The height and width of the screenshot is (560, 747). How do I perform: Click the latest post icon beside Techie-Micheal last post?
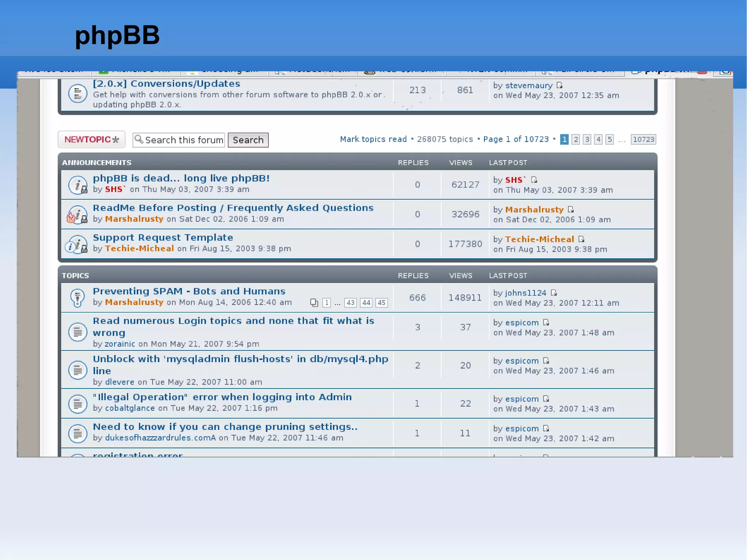pyautogui.click(x=581, y=239)
